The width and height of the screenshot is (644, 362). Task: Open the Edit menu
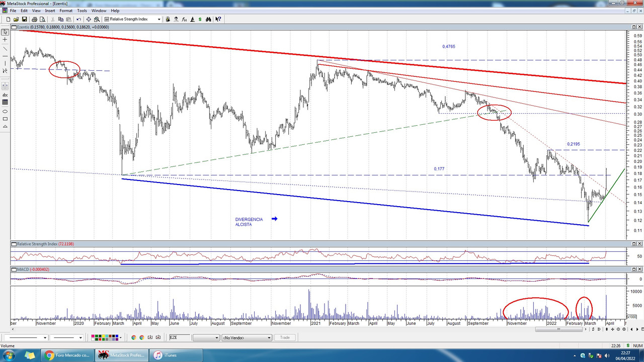[x=24, y=11]
